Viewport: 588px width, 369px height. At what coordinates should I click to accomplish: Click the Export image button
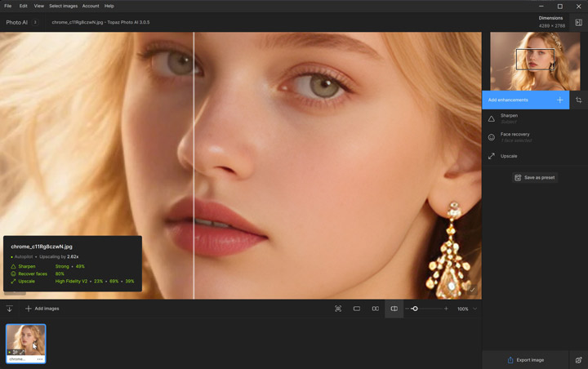coord(525,360)
